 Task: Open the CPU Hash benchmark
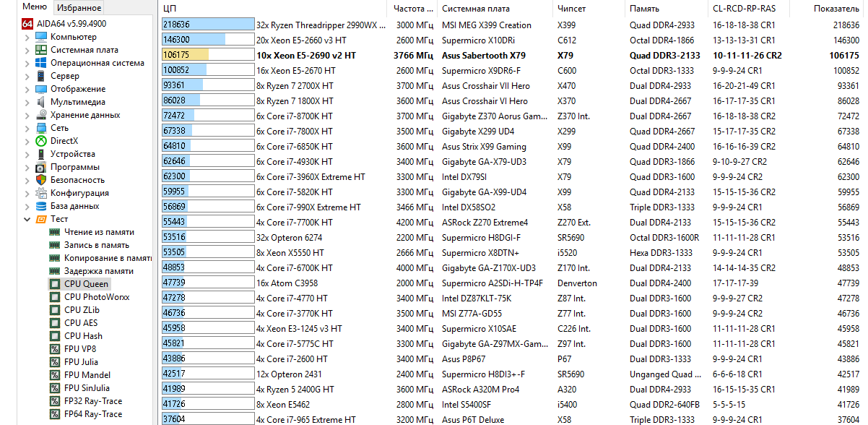[x=83, y=336]
